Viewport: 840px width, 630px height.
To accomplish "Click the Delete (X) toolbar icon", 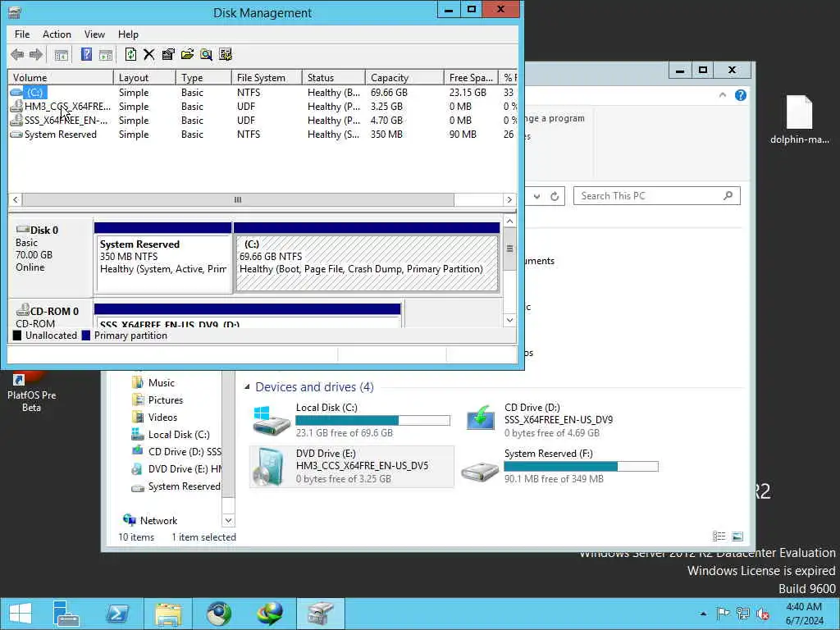I will tap(149, 54).
